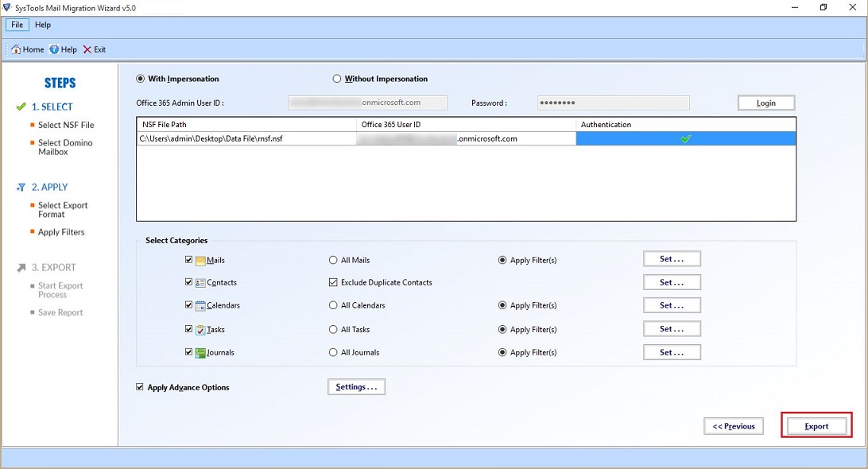Viewport: 868px width, 469px height.
Task: Select Apply Filter(s) for Journals
Action: click(x=502, y=352)
